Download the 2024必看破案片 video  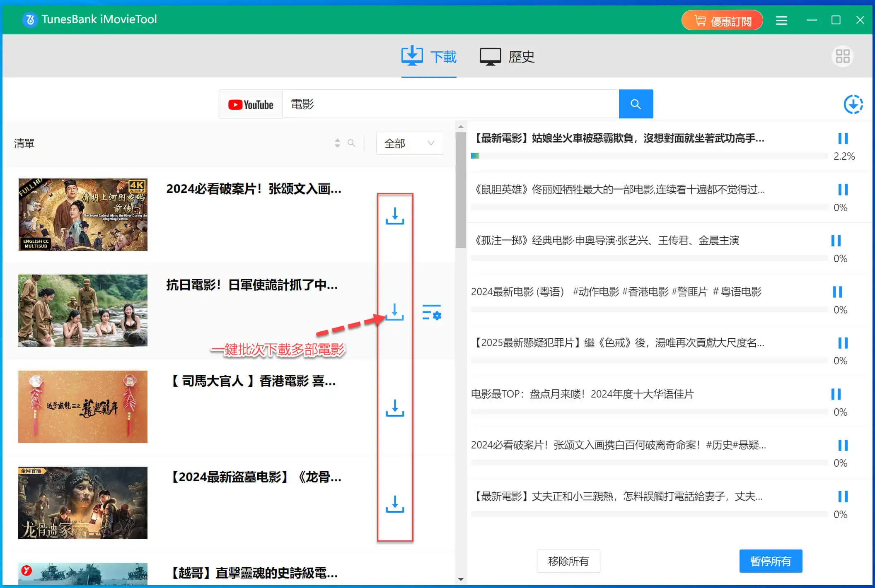click(395, 216)
